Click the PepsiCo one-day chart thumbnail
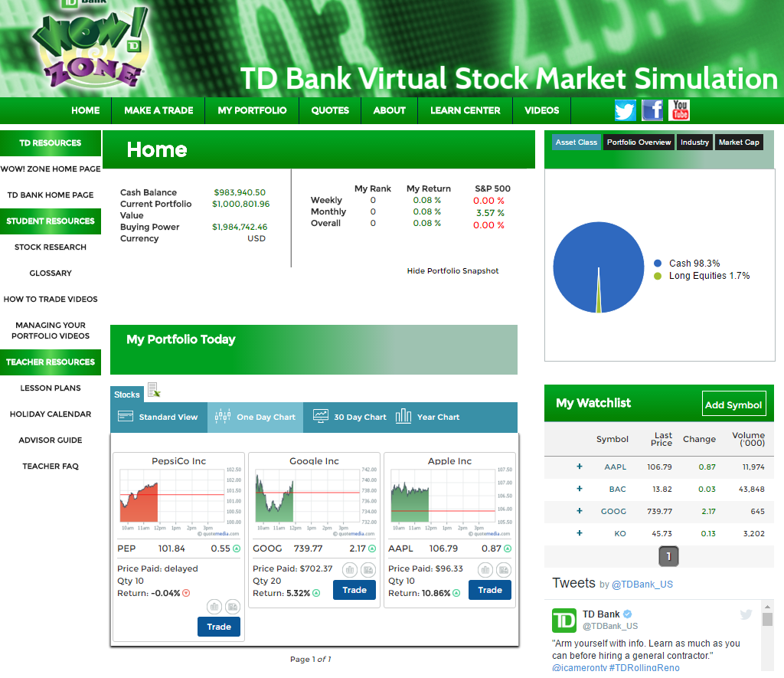The width and height of the screenshot is (784, 678). 179,501
